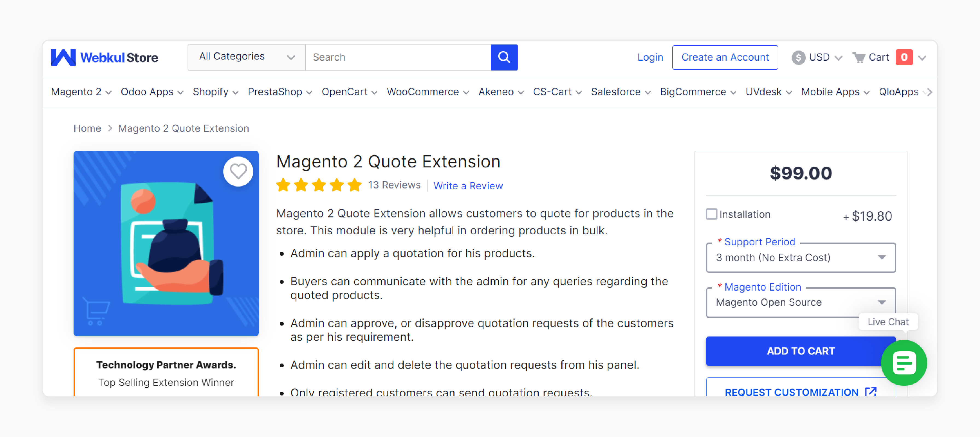Click the red cart count badge
Screen dimensions: 980x437
tap(904, 57)
